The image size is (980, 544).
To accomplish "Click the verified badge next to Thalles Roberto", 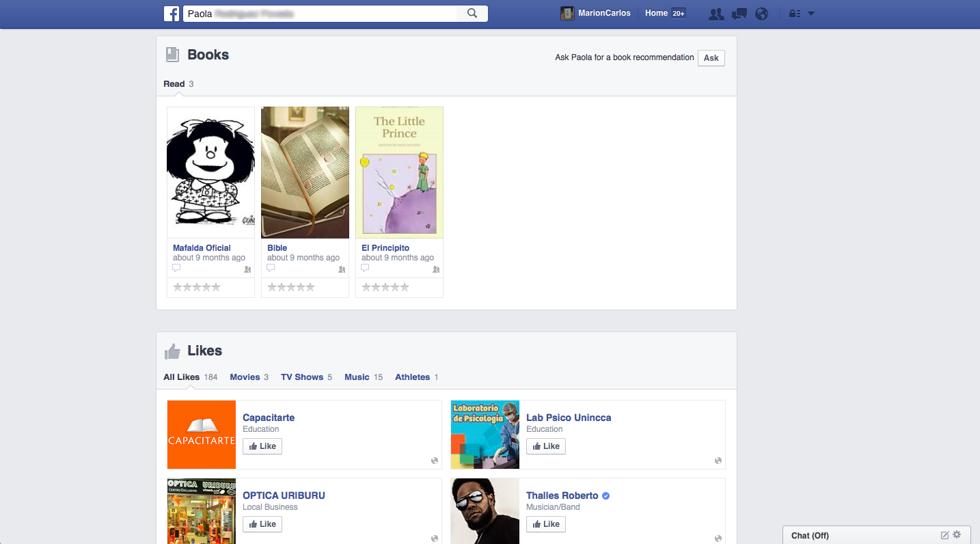I will tap(606, 495).
